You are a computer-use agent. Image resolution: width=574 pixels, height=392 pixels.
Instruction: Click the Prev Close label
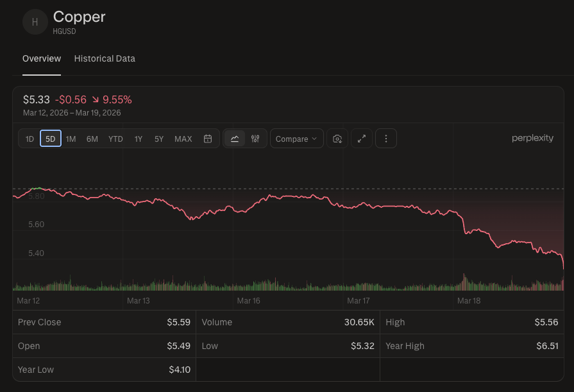click(40, 323)
